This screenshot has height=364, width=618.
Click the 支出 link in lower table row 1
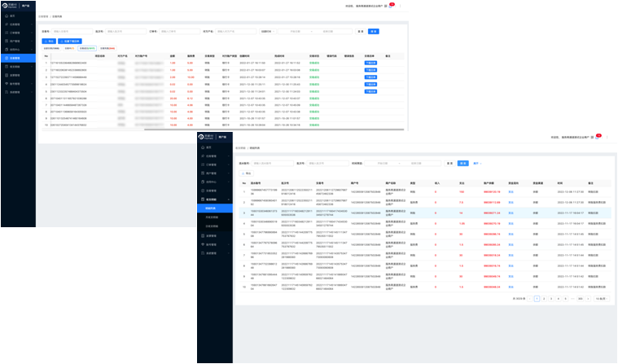pyautogui.click(x=511, y=192)
